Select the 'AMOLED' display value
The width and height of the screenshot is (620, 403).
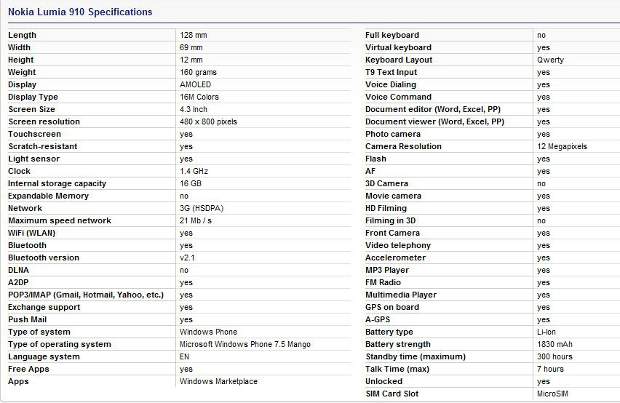click(195, 84)
